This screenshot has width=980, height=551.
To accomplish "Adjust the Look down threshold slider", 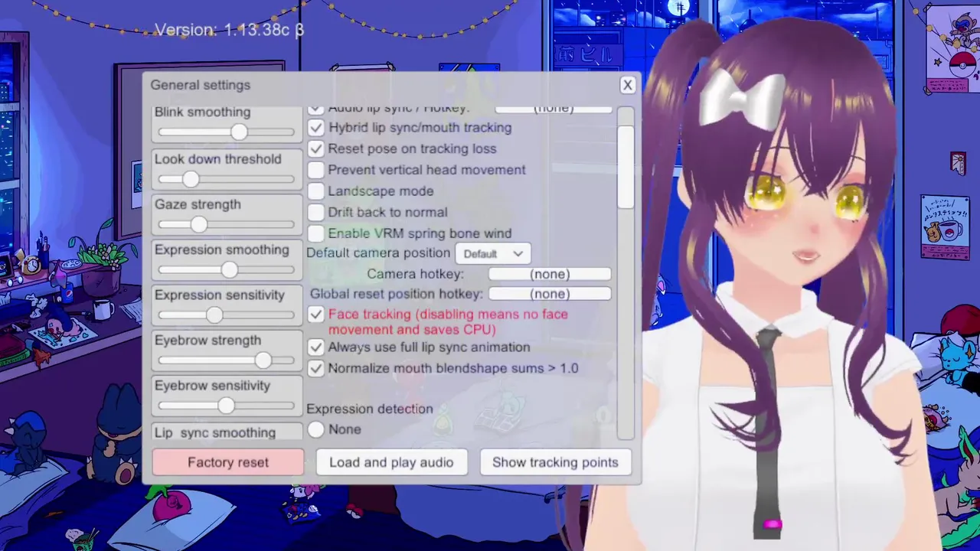I will [x=227, y=179].
